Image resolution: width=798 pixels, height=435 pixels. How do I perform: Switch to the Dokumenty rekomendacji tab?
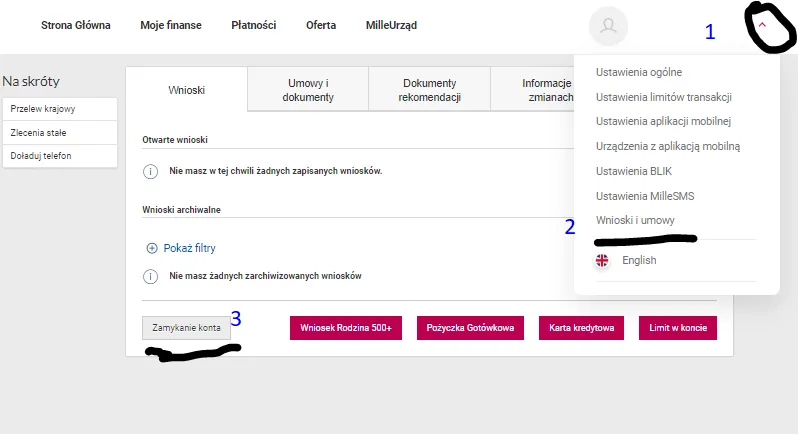(429, 90)
